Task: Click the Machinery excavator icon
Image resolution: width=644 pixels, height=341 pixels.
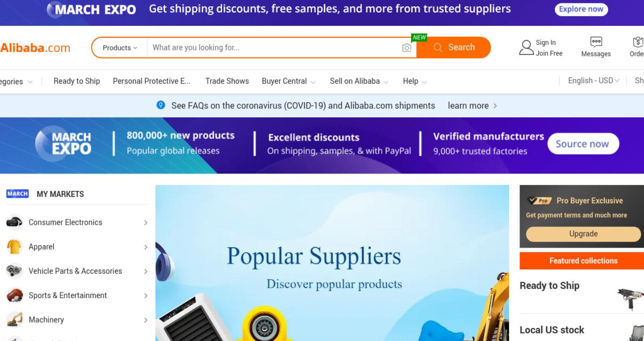Action: click(x=14, y=320)
